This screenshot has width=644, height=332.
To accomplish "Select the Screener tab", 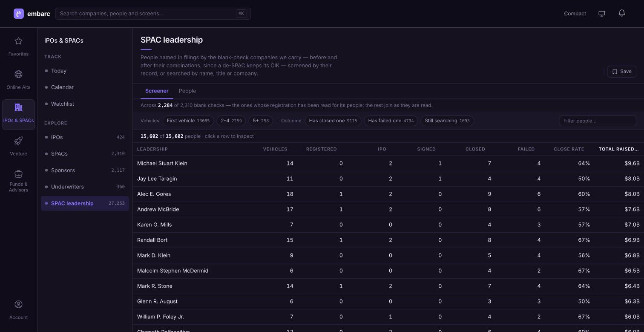I will [157, 91].
